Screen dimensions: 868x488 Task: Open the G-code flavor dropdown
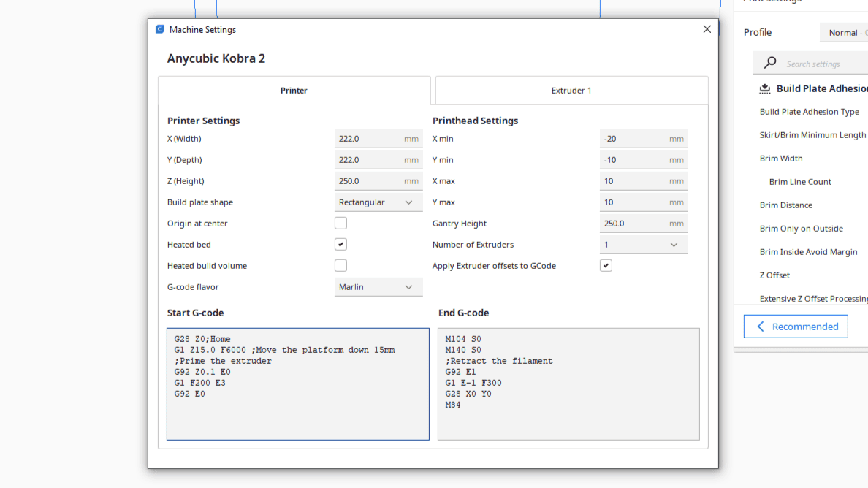378,286
